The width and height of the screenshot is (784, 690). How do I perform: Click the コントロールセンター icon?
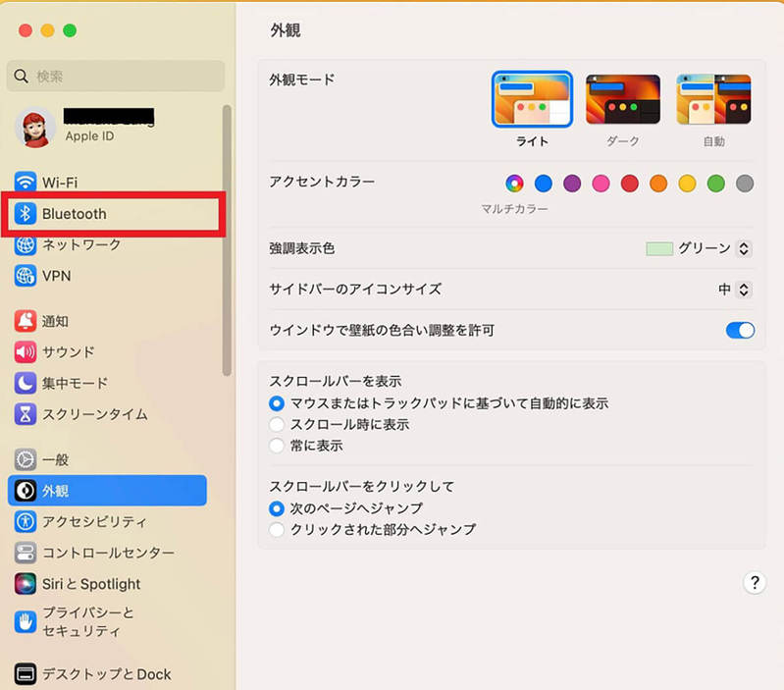(x=25, y=553)
